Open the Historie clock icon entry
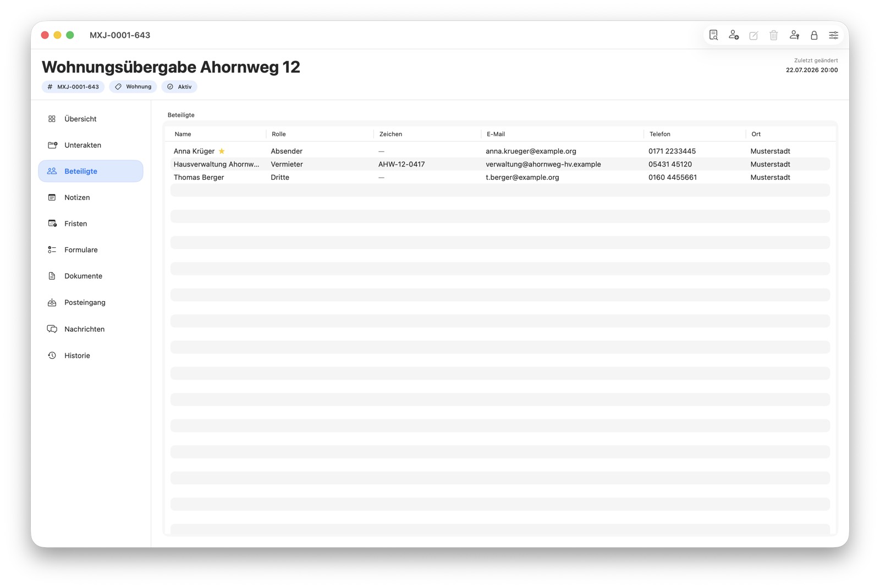Image resolution: width=880 pixels, height=588 pixels. pos(91,356)
